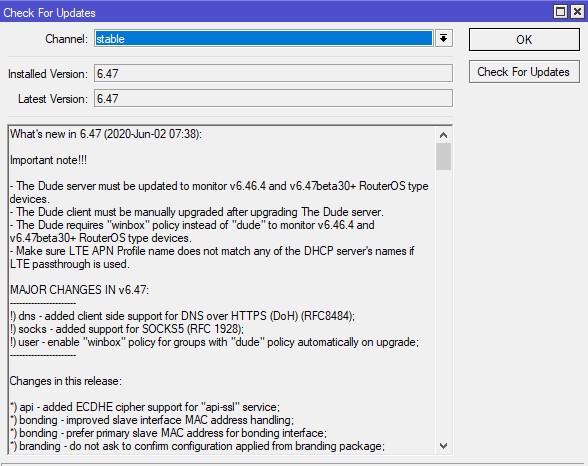The height and width of the screenshot is (466, 588).
Task: Click "MAJOR CHANGES IN v6.47:" line
Action: coord(80,290)
